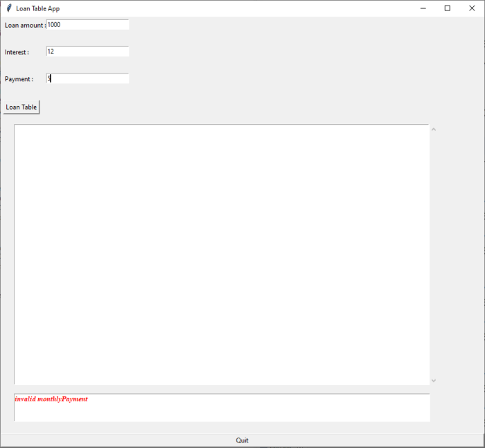Click the vertical scrollbar track beside the table

(x=434, y=254)
